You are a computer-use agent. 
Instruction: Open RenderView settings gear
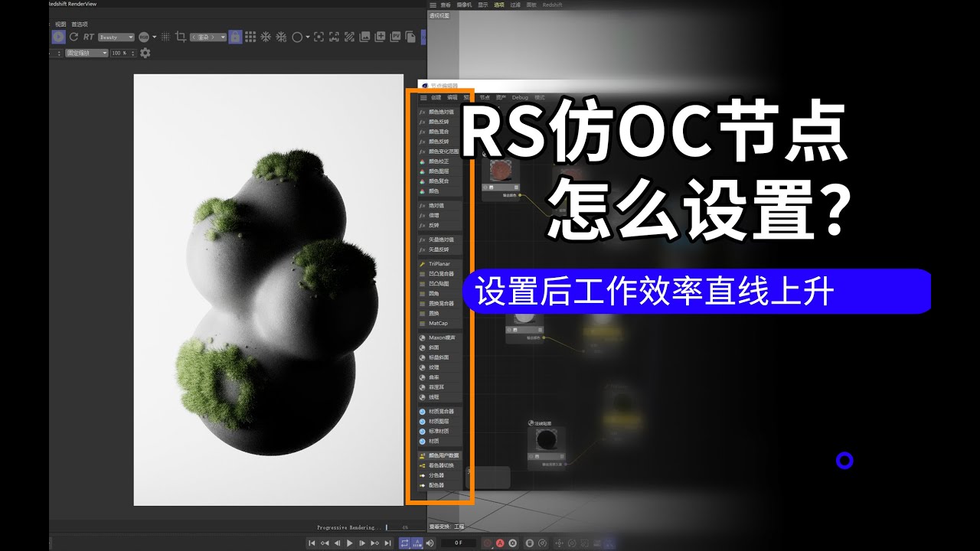click(145, 53)
